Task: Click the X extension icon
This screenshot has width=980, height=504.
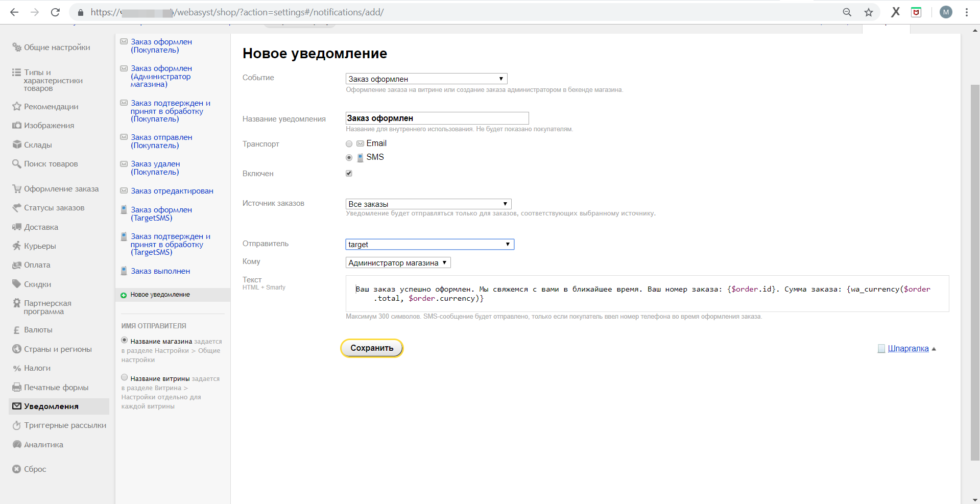Action: coord(896,12)
